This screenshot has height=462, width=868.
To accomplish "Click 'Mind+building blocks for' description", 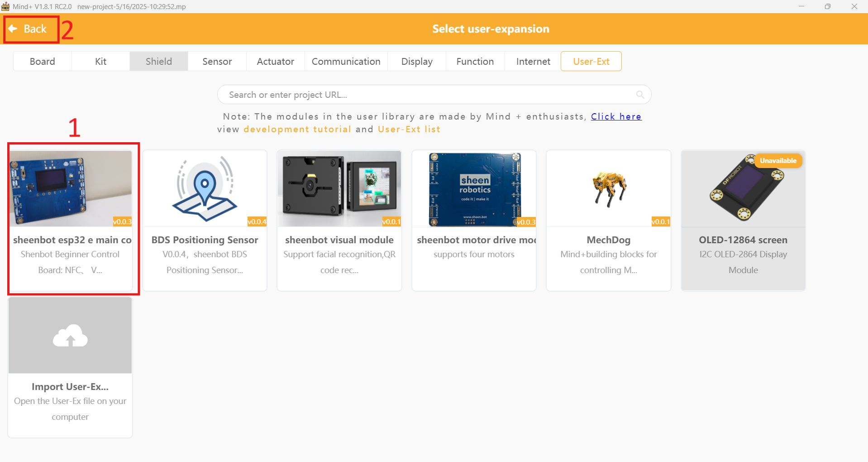I will [609, 255].
